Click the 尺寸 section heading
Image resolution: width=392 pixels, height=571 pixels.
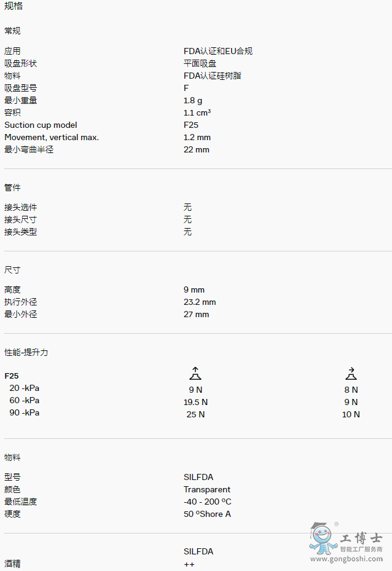12,270
